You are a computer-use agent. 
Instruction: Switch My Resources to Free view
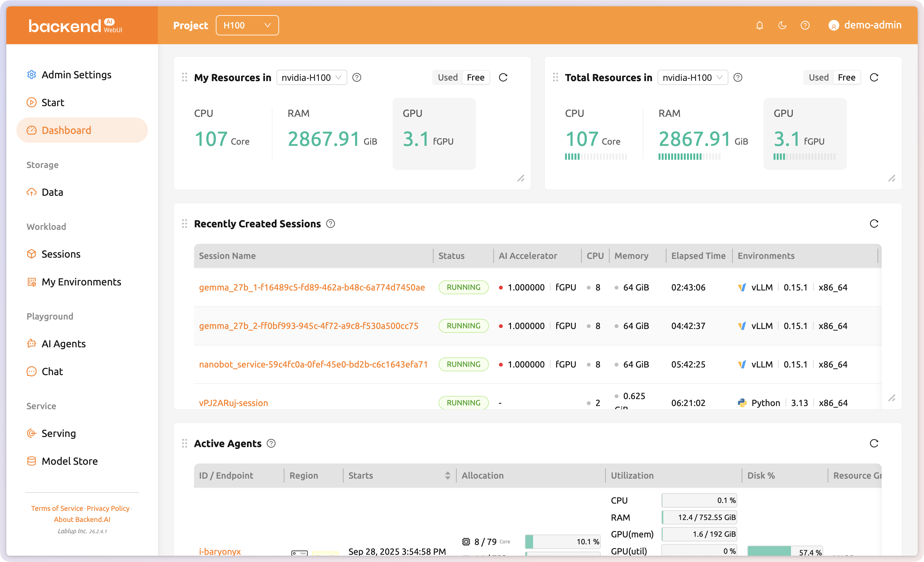(475, 77)
